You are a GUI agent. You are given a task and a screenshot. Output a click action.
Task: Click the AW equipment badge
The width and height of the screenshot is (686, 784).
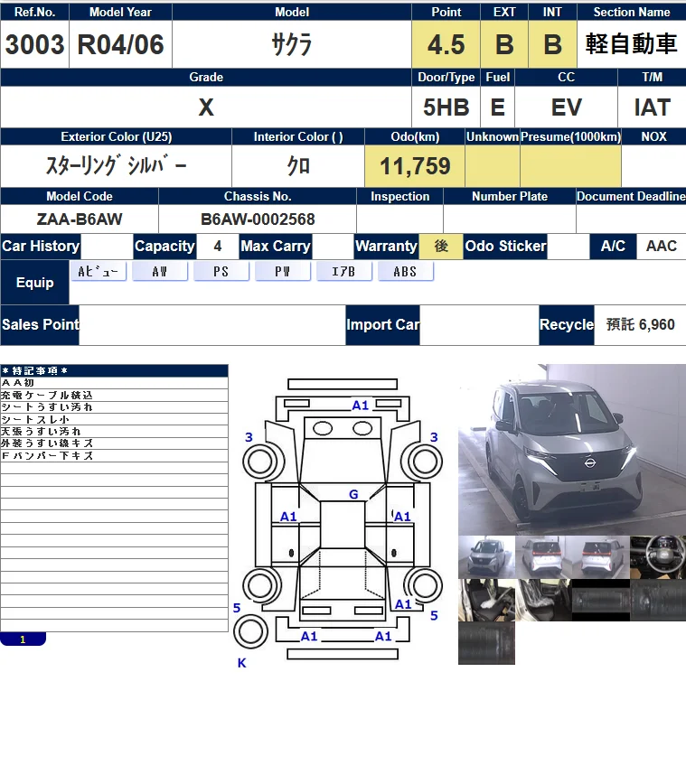[160, 272]
